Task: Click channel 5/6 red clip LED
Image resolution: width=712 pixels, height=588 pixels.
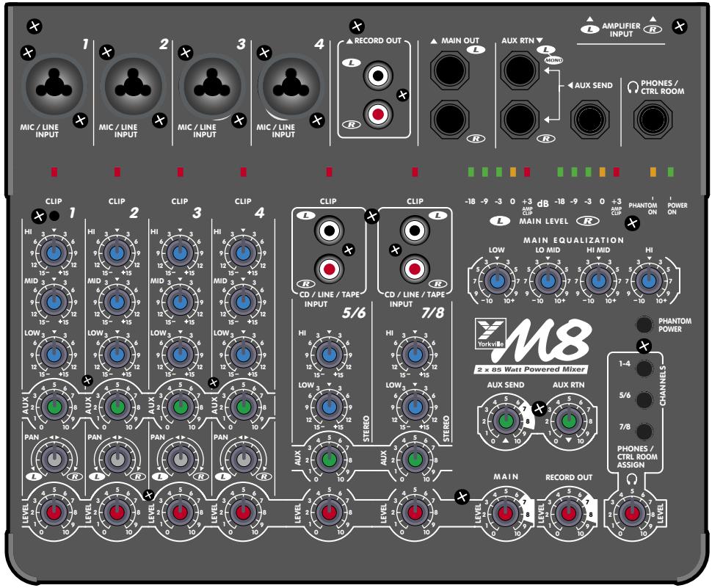Action: coord(330,172)
